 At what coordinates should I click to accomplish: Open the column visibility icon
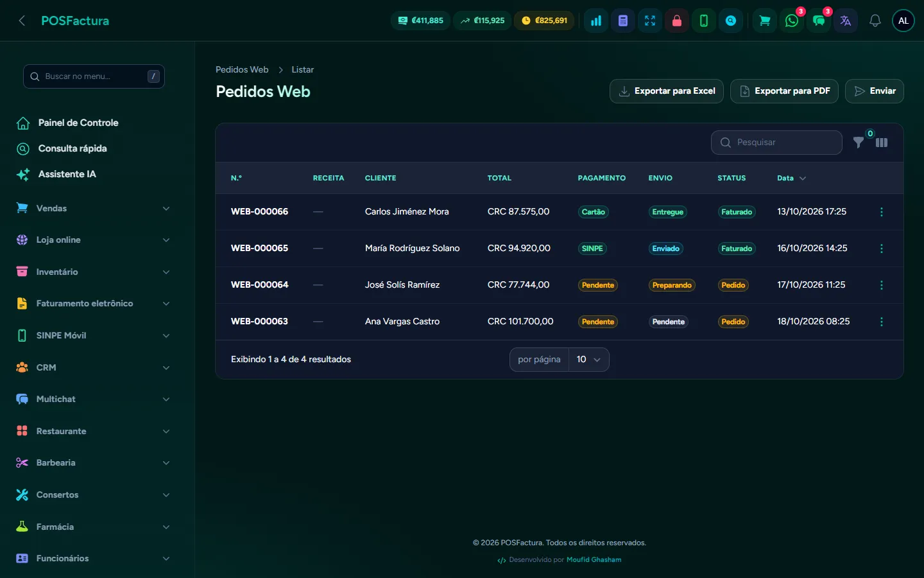click(x=882, y=143)
